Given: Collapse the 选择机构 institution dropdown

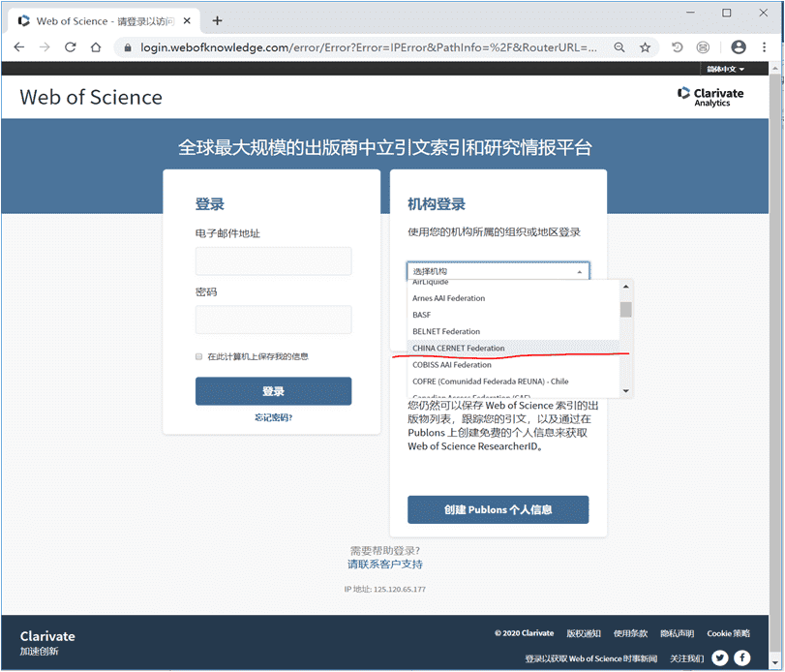Looking at the screenshot, I should [x=498, y=272].
